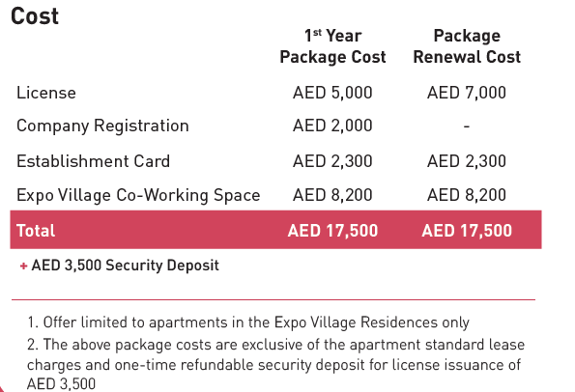Viewport: 575px width, 392px height.
Task: Click AED 7,000 License renewal cost
Action: pyautogui.click(x=467, y=93)
